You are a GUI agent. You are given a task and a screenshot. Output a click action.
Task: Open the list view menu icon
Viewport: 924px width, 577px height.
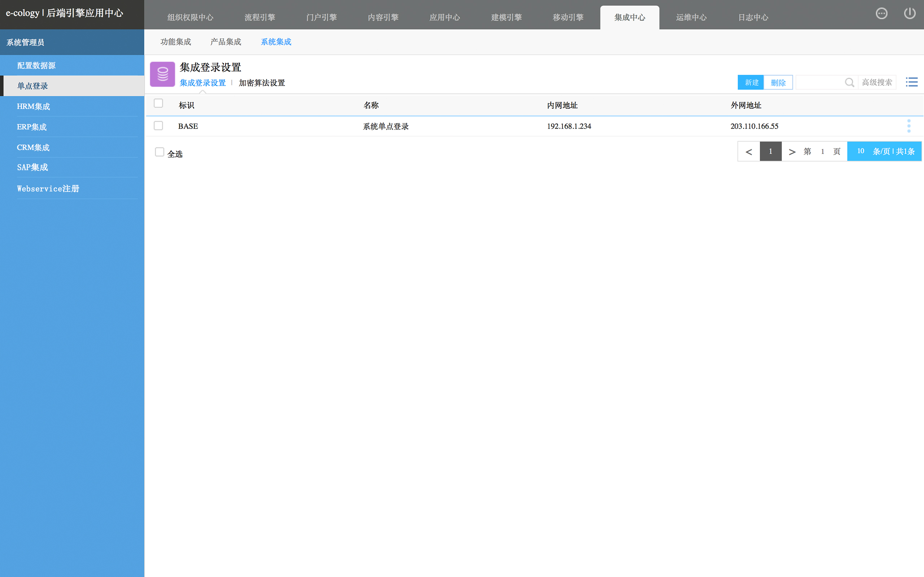912,82
